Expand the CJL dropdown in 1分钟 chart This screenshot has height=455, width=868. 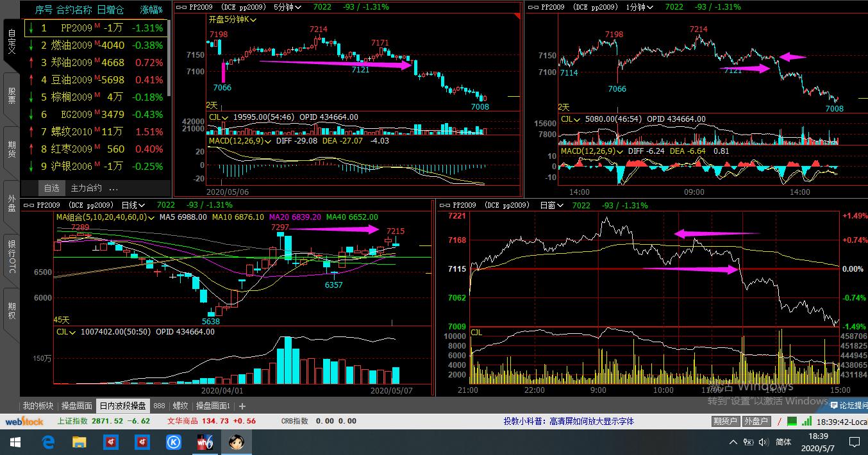577,119
